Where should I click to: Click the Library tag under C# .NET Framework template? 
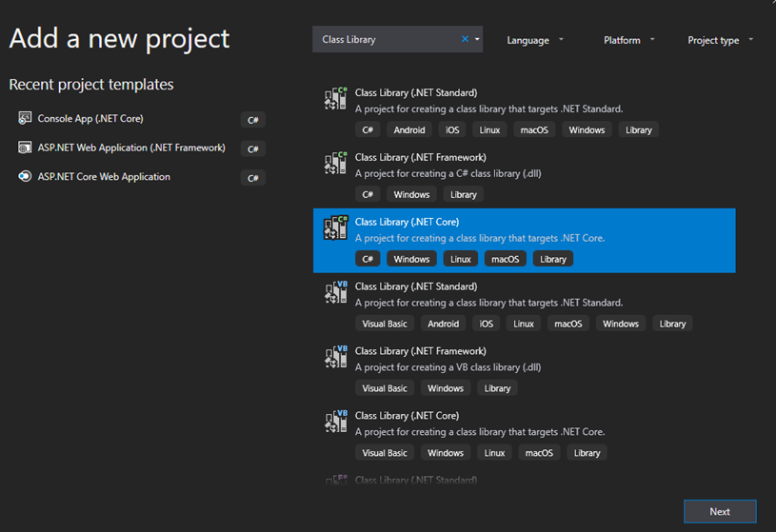point(464,194)
